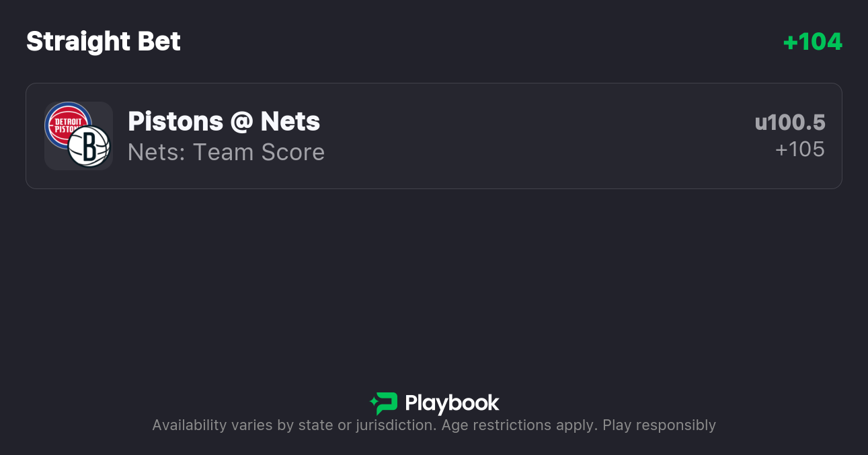Image resolution: width=868 pixels, height=455 pixels.
Task: Click the Nets: Team Score market label
Action: (x=226, y=152)
